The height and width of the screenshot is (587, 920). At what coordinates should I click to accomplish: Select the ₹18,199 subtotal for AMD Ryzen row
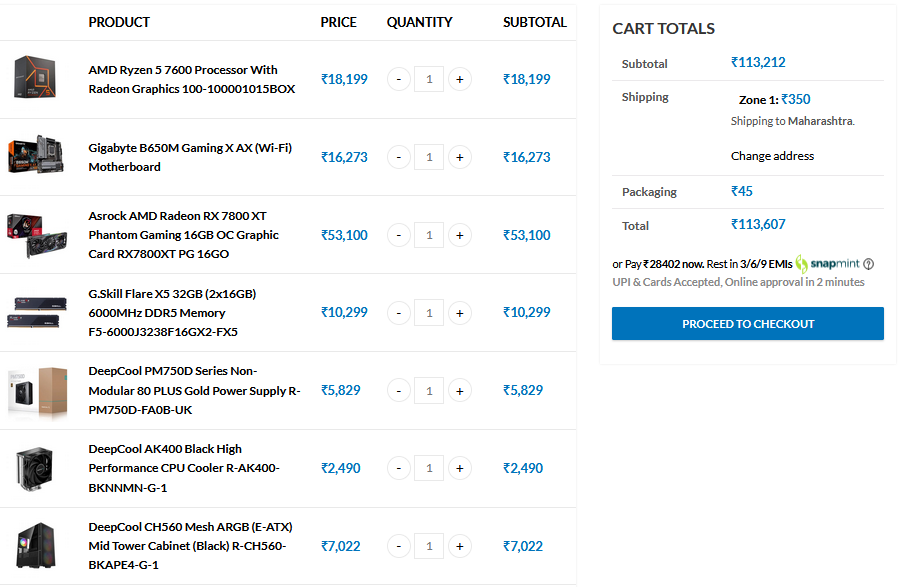click(x=527, y=79)
